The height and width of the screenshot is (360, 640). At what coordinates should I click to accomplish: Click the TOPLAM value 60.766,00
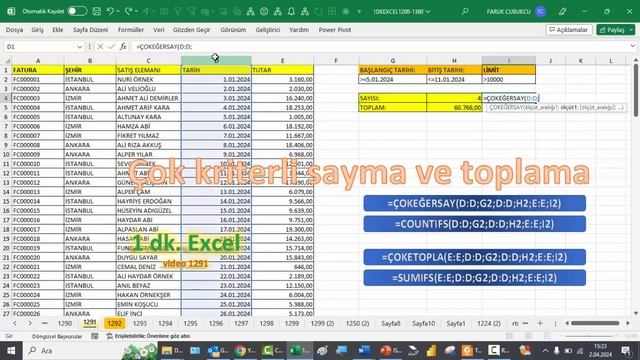pyautogui.click(x=454, y=108)
